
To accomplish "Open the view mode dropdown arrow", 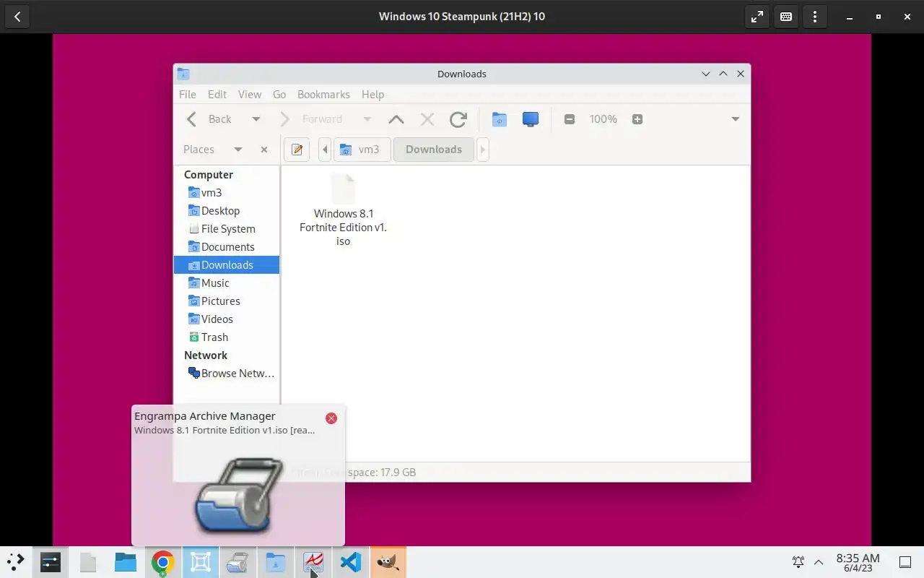I will (736, 119).
